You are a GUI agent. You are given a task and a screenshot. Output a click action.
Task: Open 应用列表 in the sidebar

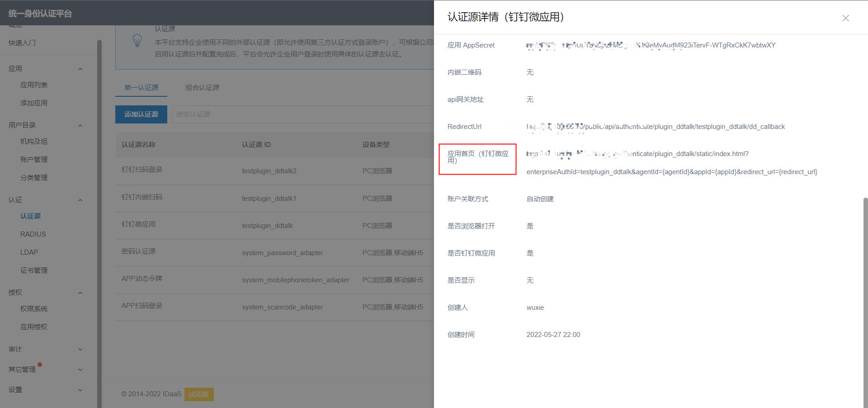coord(34,85)
